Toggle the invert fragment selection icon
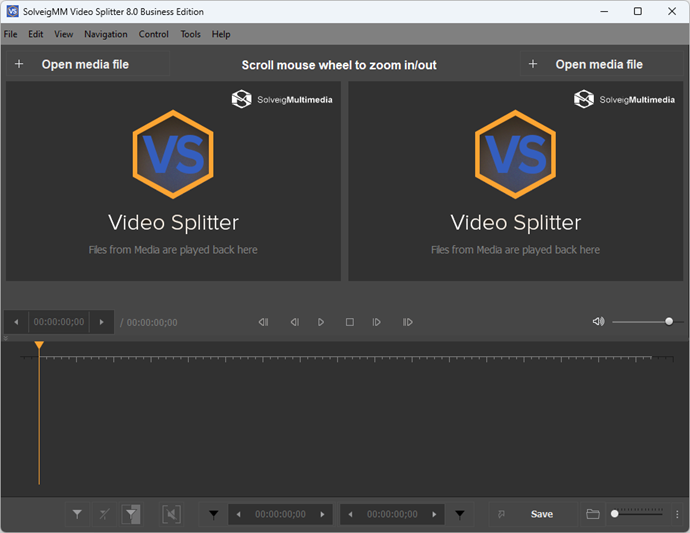The height and width of the screenshot is (533, 690). (x=131, y=514)
